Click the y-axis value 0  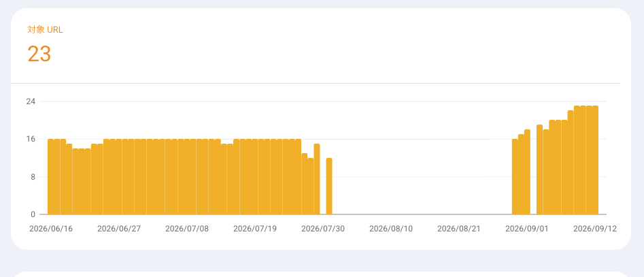click(x=33, y=214)
